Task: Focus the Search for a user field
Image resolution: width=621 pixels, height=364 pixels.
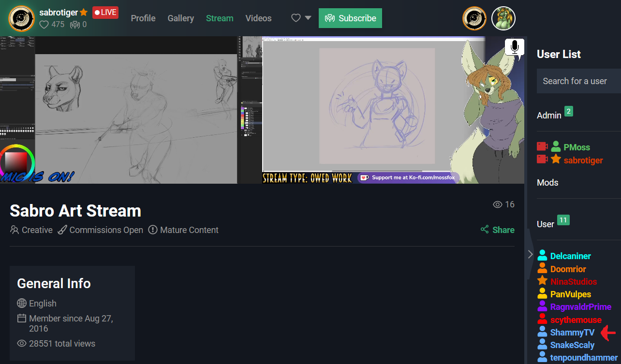Action: click(578, 81)
